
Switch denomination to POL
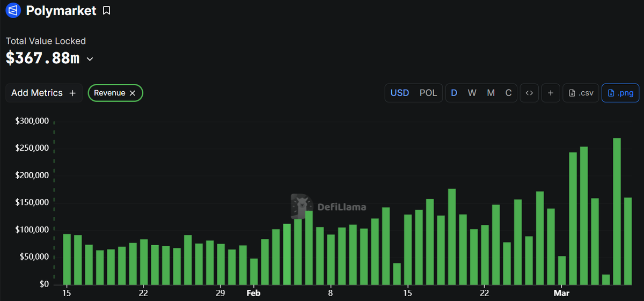(x=428, y=93)
